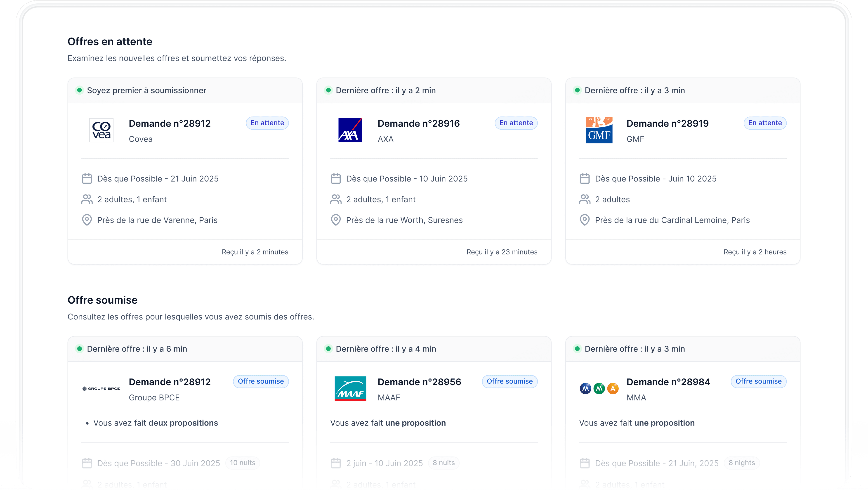
Task: Click location pin next to rue du Cardinal Lemoine
Action: coord(585,220)
